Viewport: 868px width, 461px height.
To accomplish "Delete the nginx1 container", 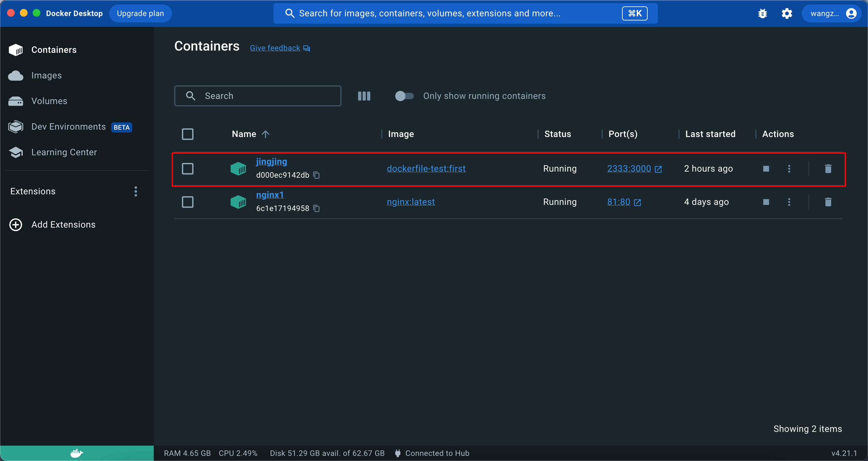I will tap(828, 202).
